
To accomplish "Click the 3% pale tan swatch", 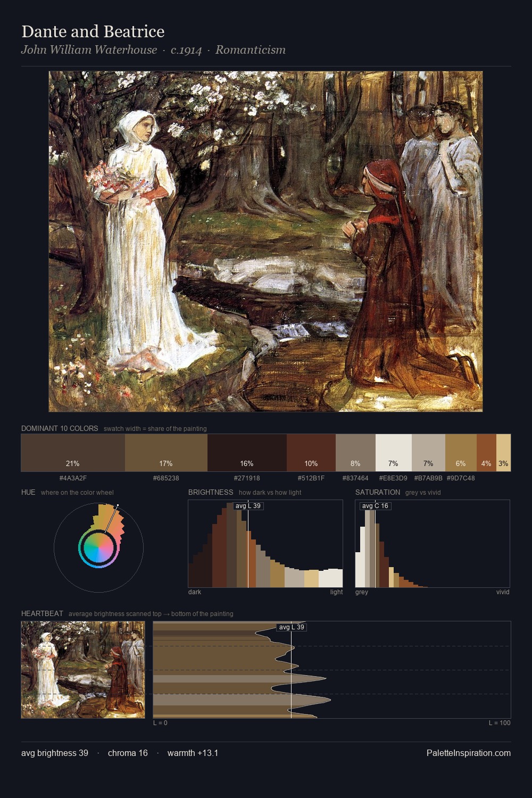I will 503,453.
